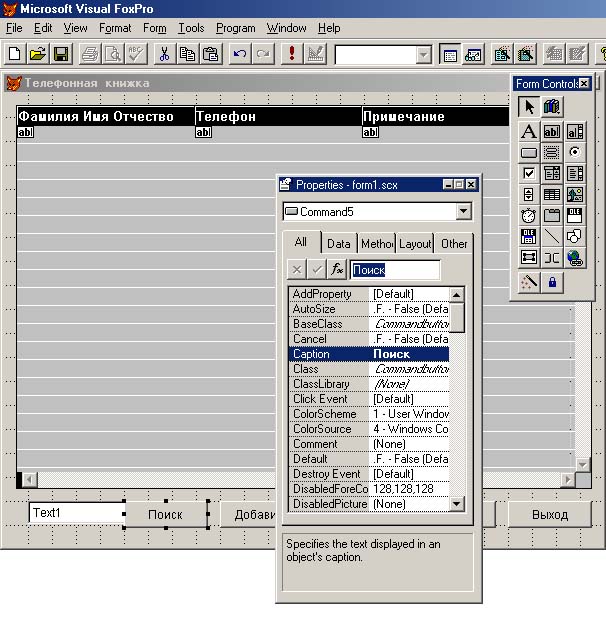Click the Save diskette toolbar icon
This screenshot has width=606, height=617.
coord(61,54)
